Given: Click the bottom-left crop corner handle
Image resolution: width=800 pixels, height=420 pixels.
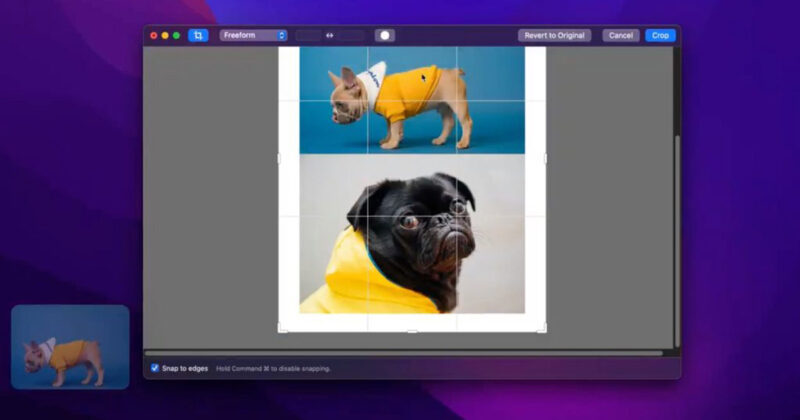Looking at the screenshot, I should (282, 328).
